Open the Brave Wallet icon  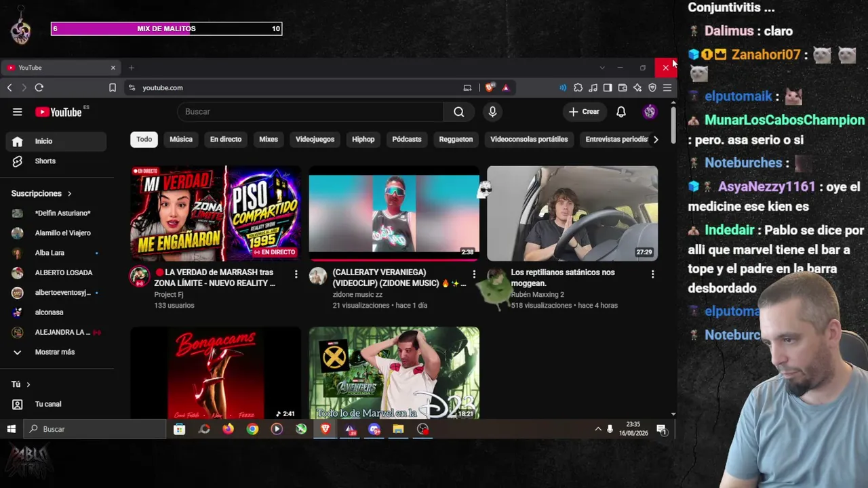tap(623, 87)
